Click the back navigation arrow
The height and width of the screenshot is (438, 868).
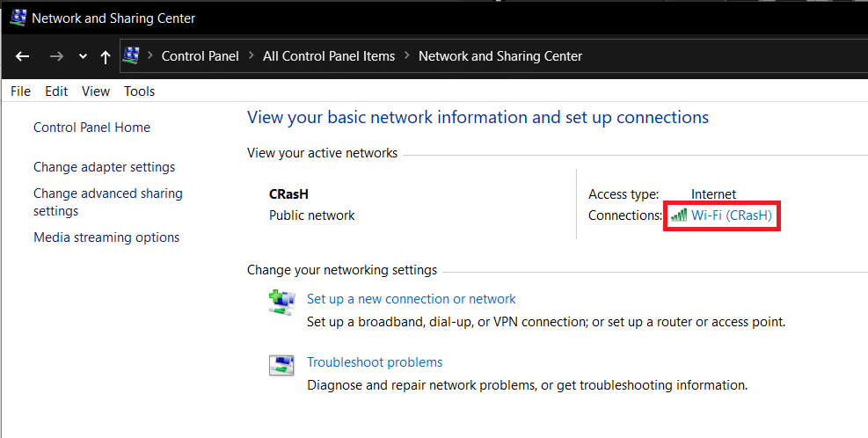pyautogui.click(x=23, y=56)
